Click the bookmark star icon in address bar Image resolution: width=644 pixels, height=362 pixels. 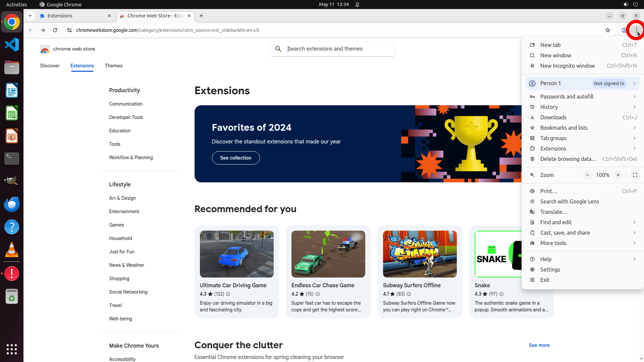pyautogui.click(x=607, y=30)
